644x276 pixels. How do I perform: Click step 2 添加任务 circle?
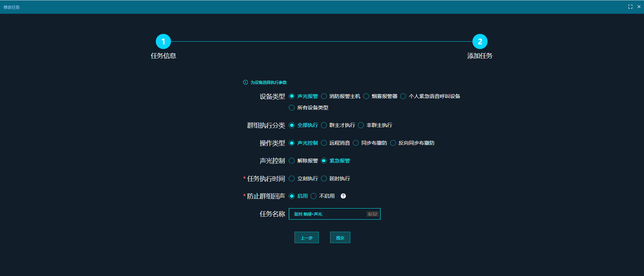(x=480, y=42)
